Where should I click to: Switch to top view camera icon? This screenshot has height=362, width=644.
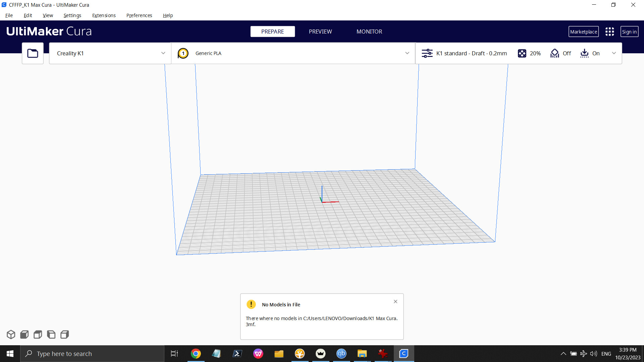point(38,335)
